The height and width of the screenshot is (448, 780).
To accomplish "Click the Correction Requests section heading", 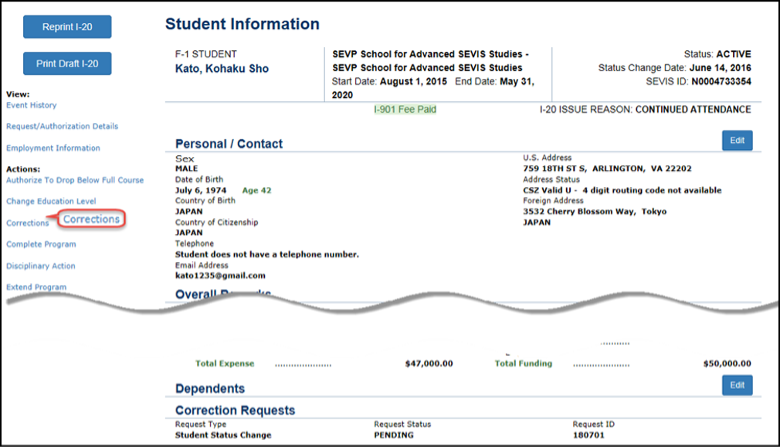I will pos(235,410).
